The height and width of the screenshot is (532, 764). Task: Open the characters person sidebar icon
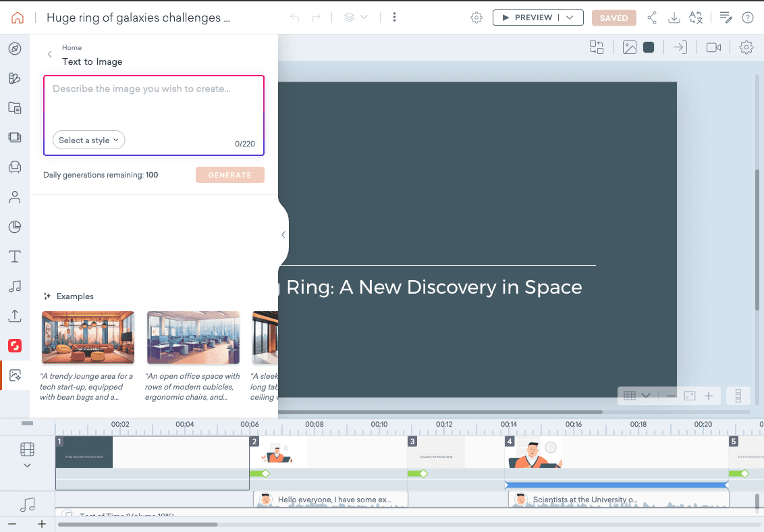(x=15, y=197)
